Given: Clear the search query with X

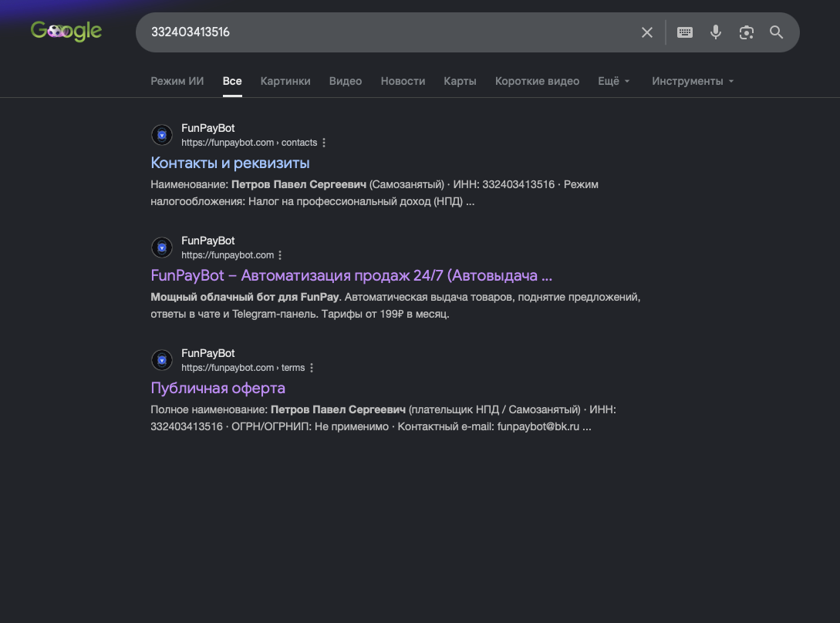Looking at the screenshot, I should [646, 32].
